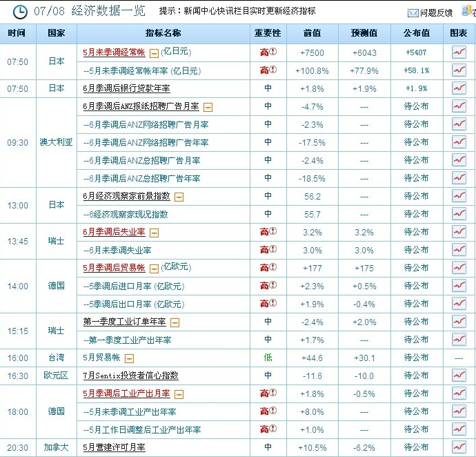Open the 第一季度工业订单年率 link
The width and height of the screenshot is (476, 457).
[124, 322]
